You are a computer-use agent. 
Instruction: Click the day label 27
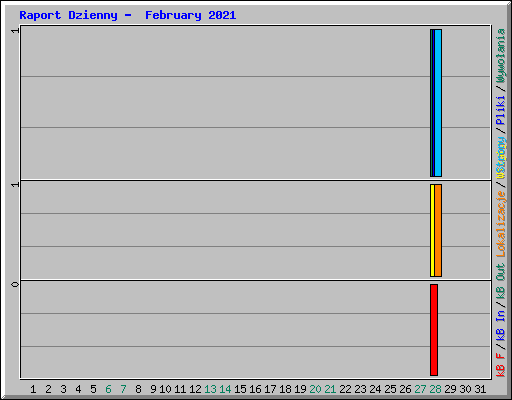pyautogui.click(x=421, y=389)
